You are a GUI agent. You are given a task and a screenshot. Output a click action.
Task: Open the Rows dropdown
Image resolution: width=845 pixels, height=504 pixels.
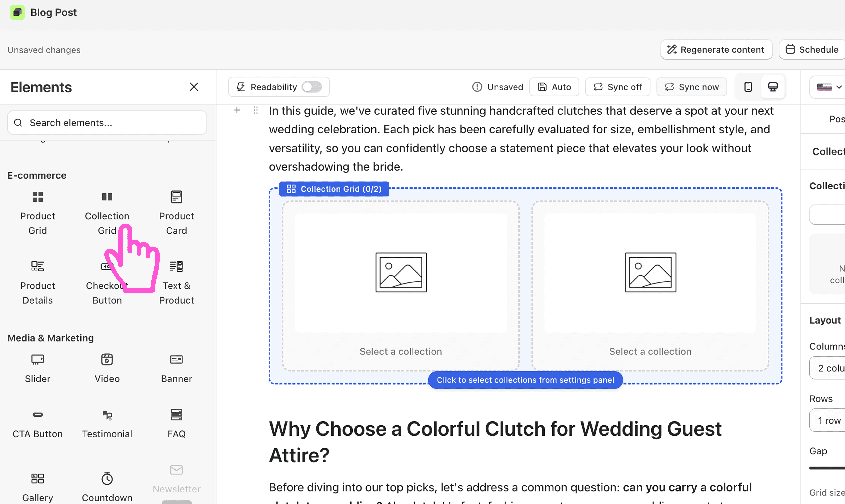pyautogui.click(x=827, y=420)
